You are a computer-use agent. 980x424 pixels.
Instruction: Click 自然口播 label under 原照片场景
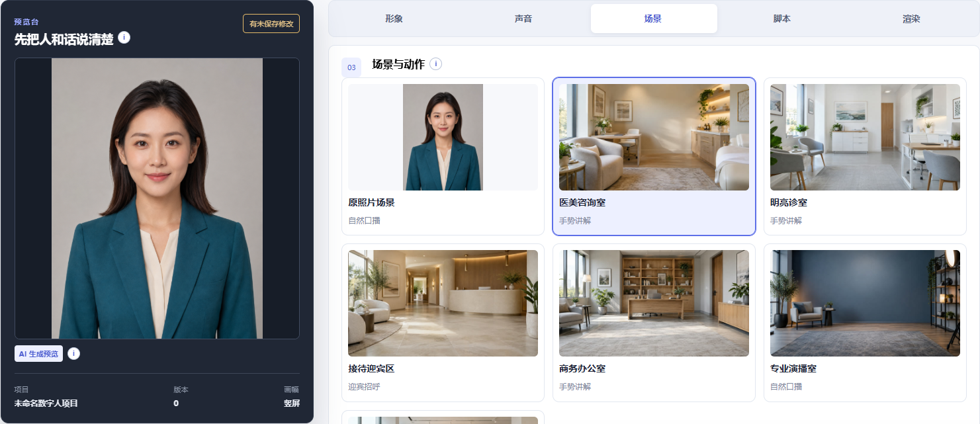(x=364, y=220)
